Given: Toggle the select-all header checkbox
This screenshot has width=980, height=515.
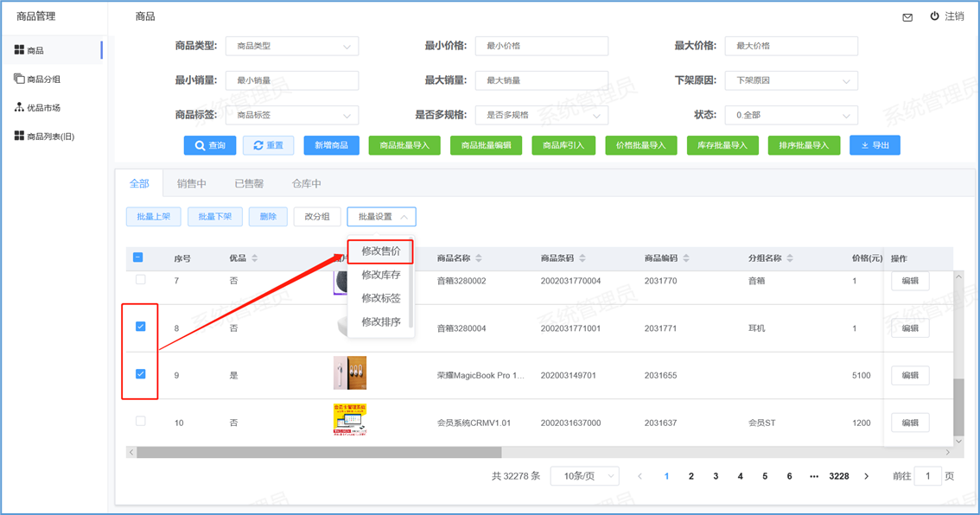Looking at the screenshot, I should tap(138, 257).
